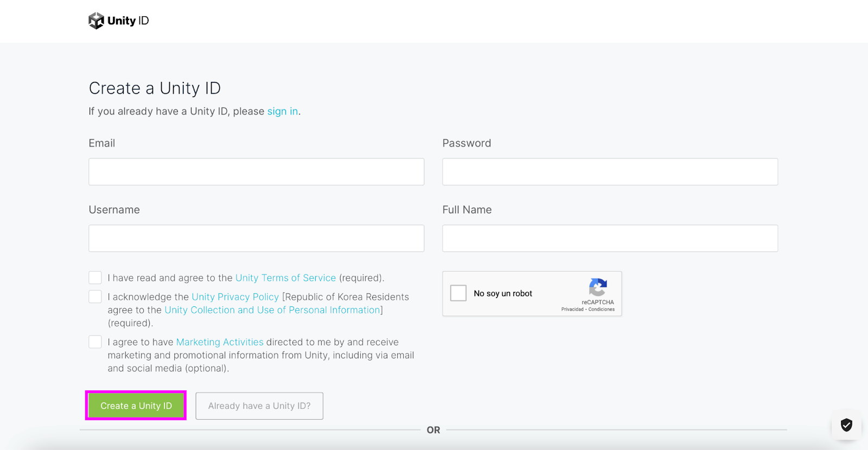The image size is (868, 450).
Task: Click the "No soy un robot" label
Action: click(503, 293)
